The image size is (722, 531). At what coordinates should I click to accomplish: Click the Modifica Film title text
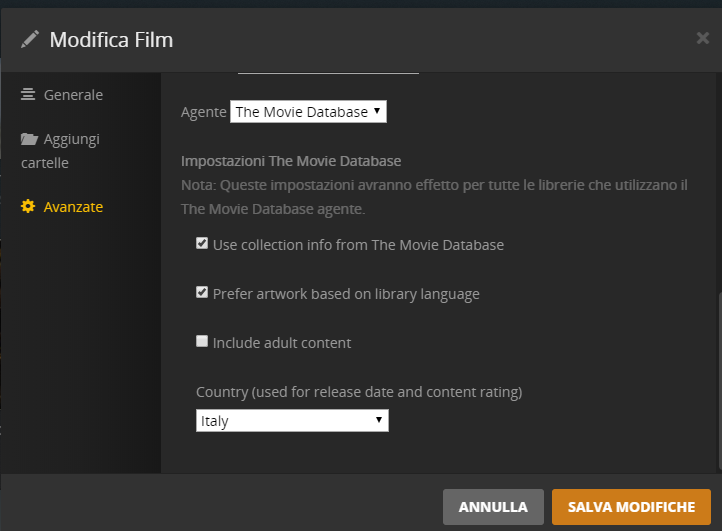(x=111, y=40)
